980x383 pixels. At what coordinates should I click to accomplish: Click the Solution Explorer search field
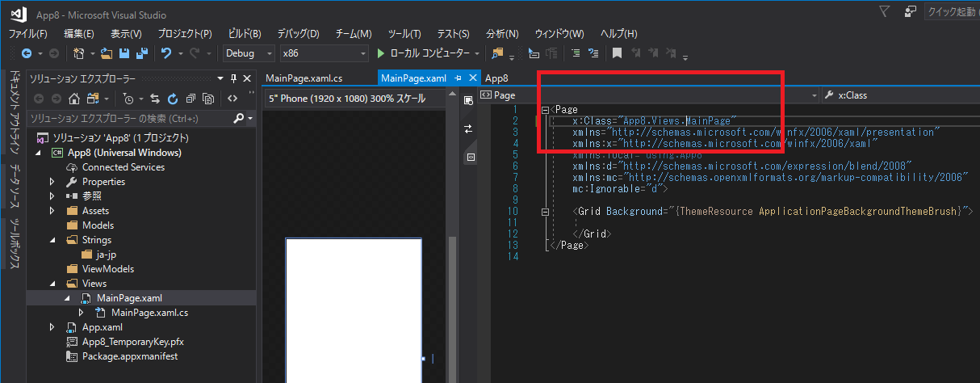[x=129, y=118]
